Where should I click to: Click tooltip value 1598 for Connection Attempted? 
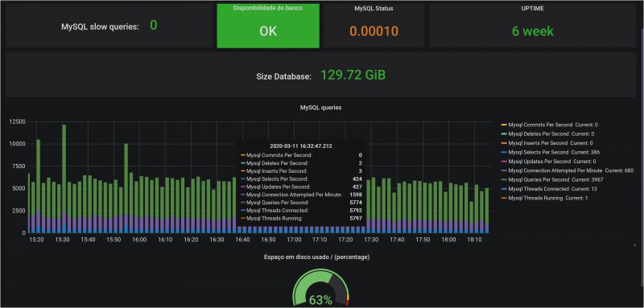pyautogui.click(x=356, y=195)
